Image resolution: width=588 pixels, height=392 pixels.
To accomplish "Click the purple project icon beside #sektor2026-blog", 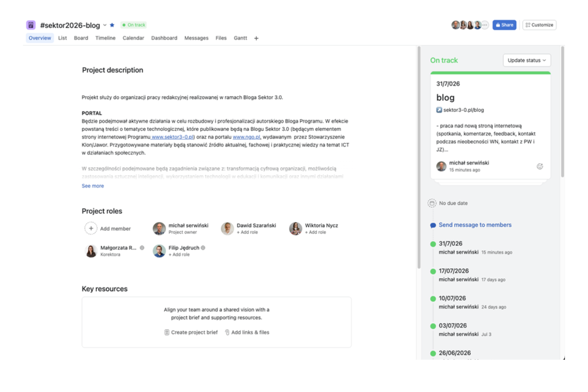I will pos(31,25).
